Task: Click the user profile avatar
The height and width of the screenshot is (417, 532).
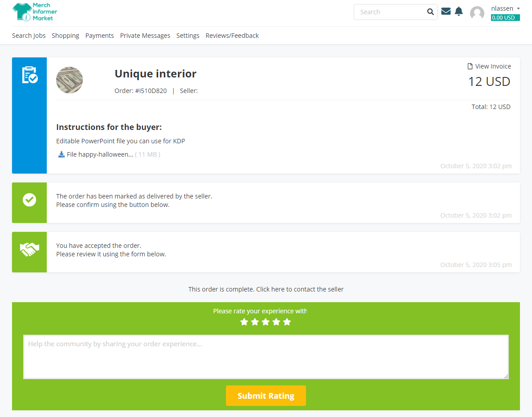Action: pos(477,13)
